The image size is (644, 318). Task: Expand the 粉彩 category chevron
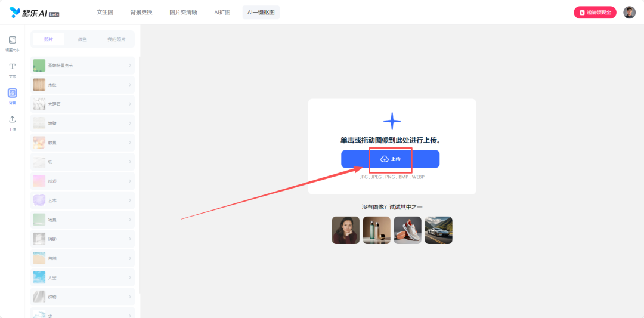pos(130,181)
